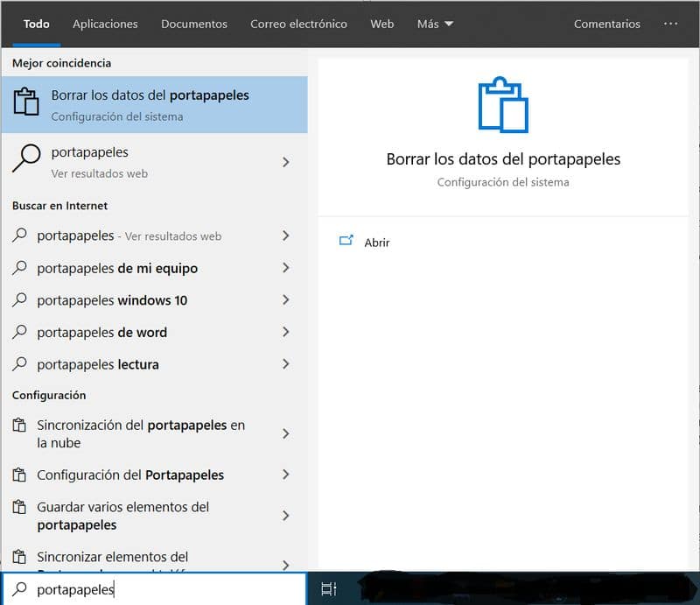
Task: Click clipboard icon beside Sincronizar elementos del
Action: (19, 557)
